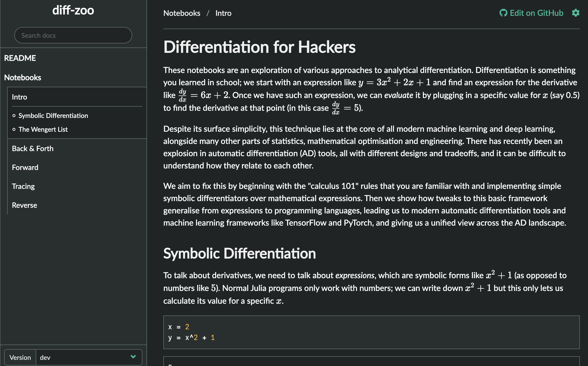Focus the Search docs field
588x366 pixels.
(x=73, y=35)
